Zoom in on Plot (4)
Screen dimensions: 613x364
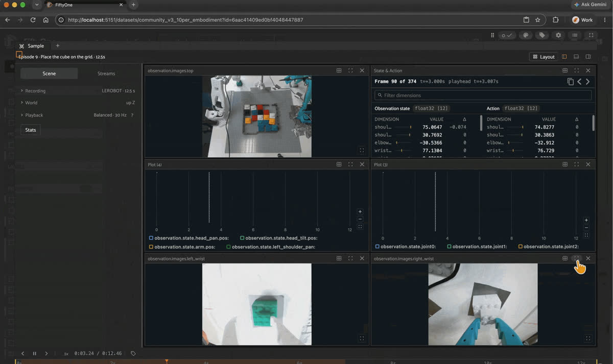360,211
